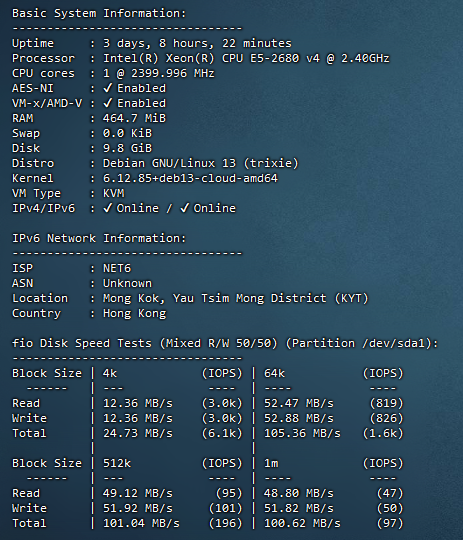This screenshot has height=540, width=463.
Task: Click the Processor model text line
Action: coord(246,58)
